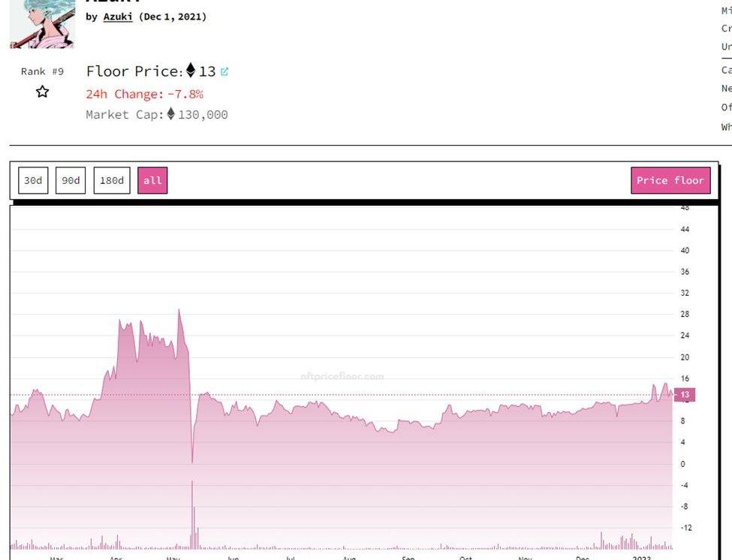Click the pink 13 price tag on axis
Screen dimensions: 732x560
pyautogui.click(x=685, y=395)
